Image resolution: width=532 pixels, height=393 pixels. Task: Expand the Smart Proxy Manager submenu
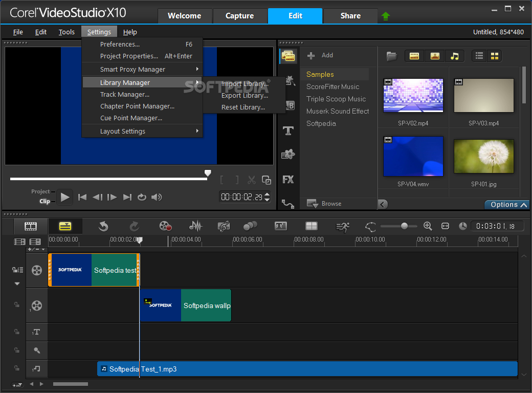click(x=143, y=69)
